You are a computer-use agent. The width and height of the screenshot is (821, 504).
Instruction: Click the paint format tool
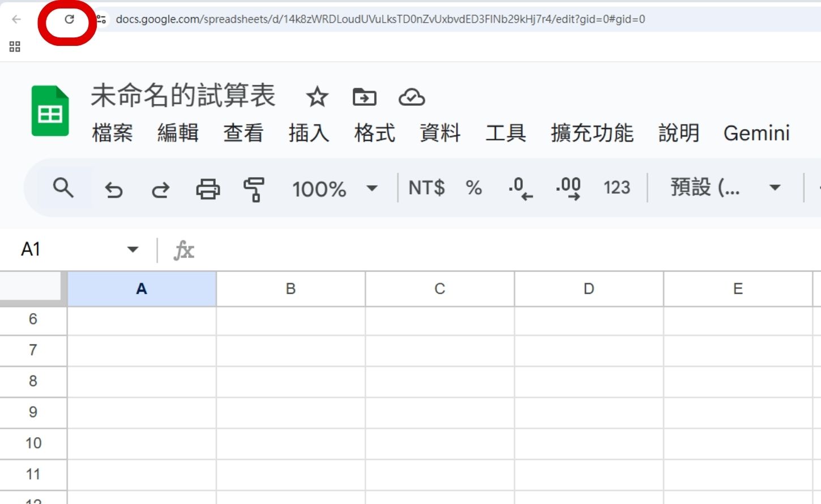pos(254,189)
